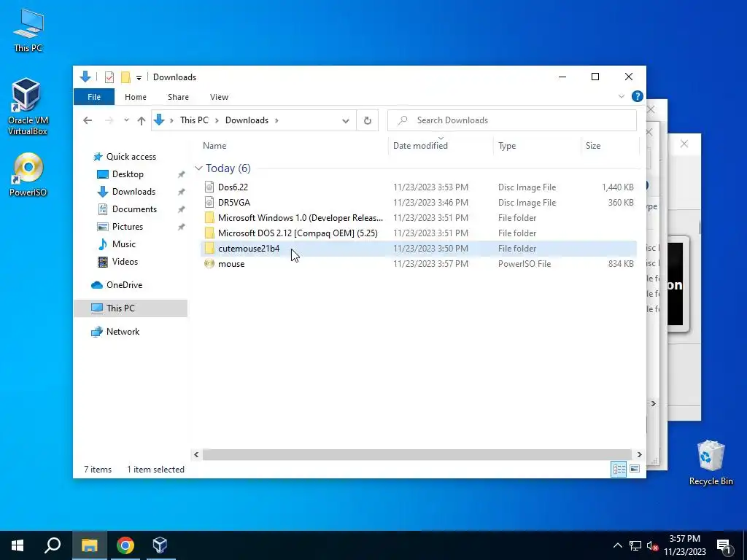Select Quick access in navigation pane

pos(131,157)
